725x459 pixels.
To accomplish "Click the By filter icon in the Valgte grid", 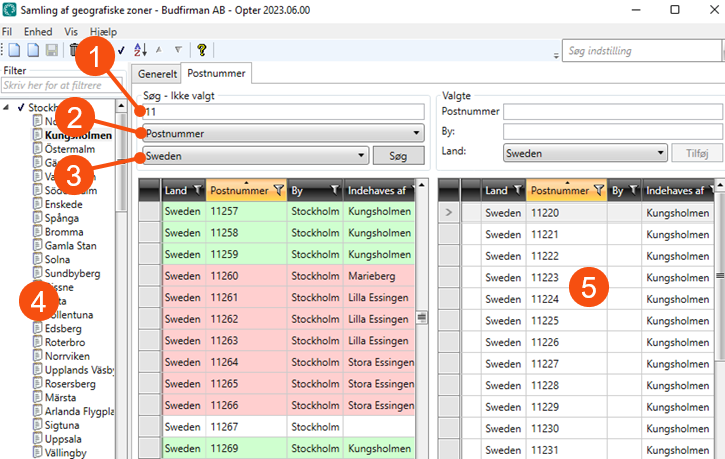I will click(x=633, y=190).
